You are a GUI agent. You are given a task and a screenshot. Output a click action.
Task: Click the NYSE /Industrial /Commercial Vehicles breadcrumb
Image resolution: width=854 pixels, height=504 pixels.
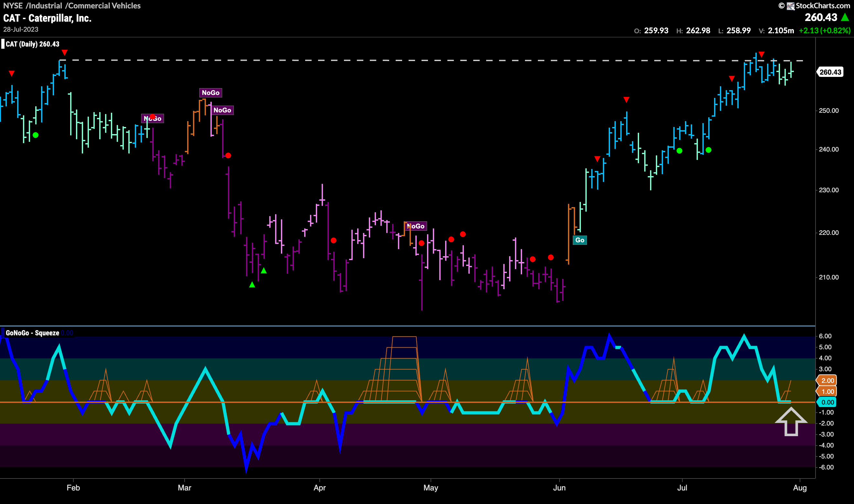click(x=72, y=6)
